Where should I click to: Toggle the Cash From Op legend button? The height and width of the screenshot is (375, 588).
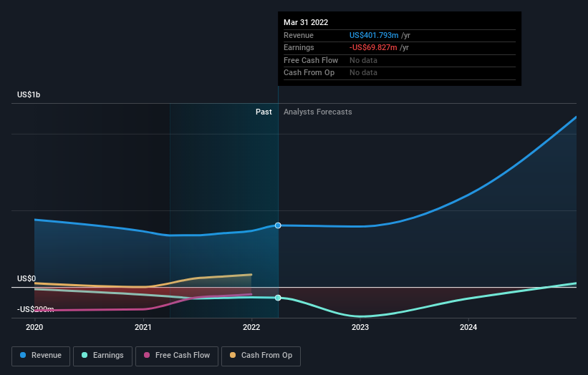pos(261,356)
